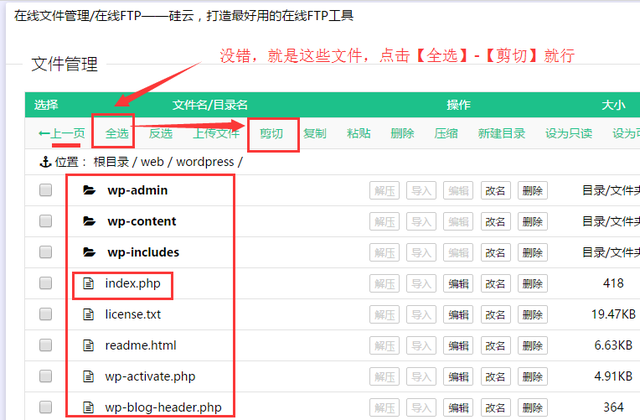Click 解压 in the wp-admin row
Screen dimensions: 640x420
[384, 191]
